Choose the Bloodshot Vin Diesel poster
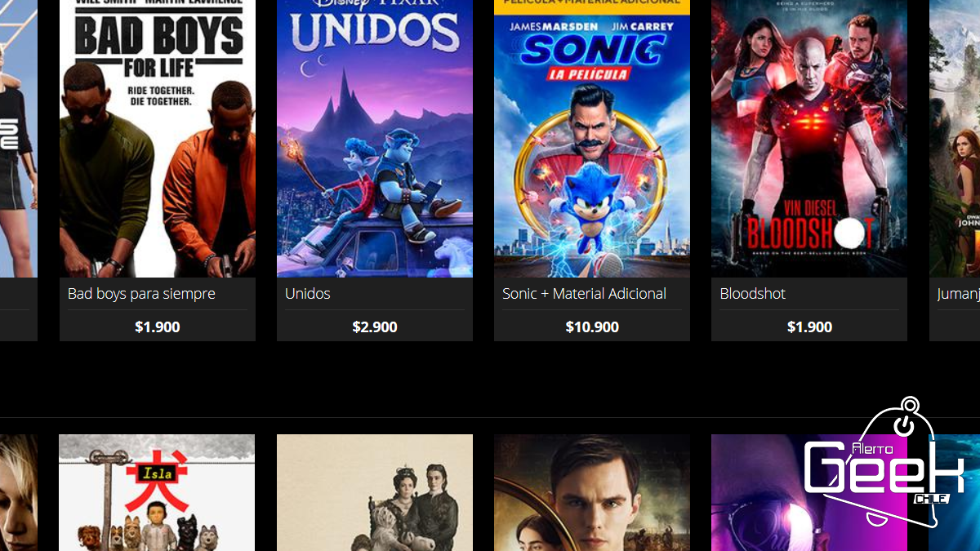 point(809,139)
